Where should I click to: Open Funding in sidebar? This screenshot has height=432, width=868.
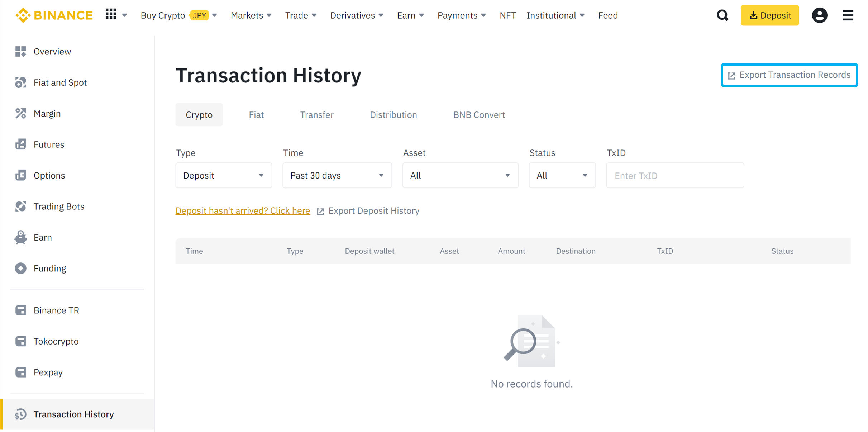(50, 268)
